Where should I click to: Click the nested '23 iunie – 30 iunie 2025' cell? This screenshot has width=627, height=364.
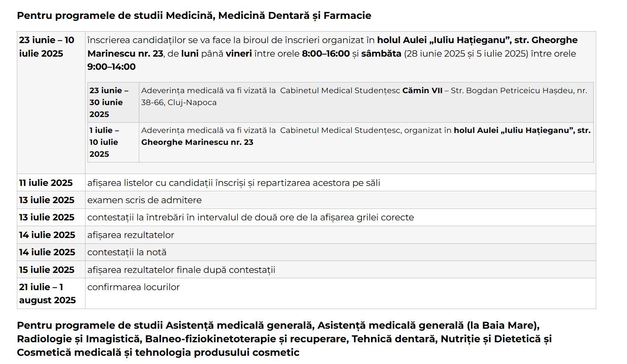(x=109, y=102)
